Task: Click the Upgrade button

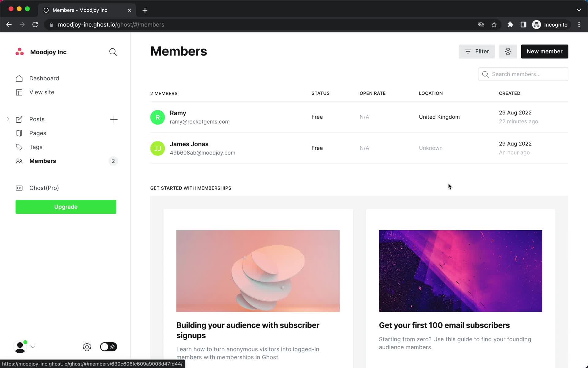Action: 66,206
